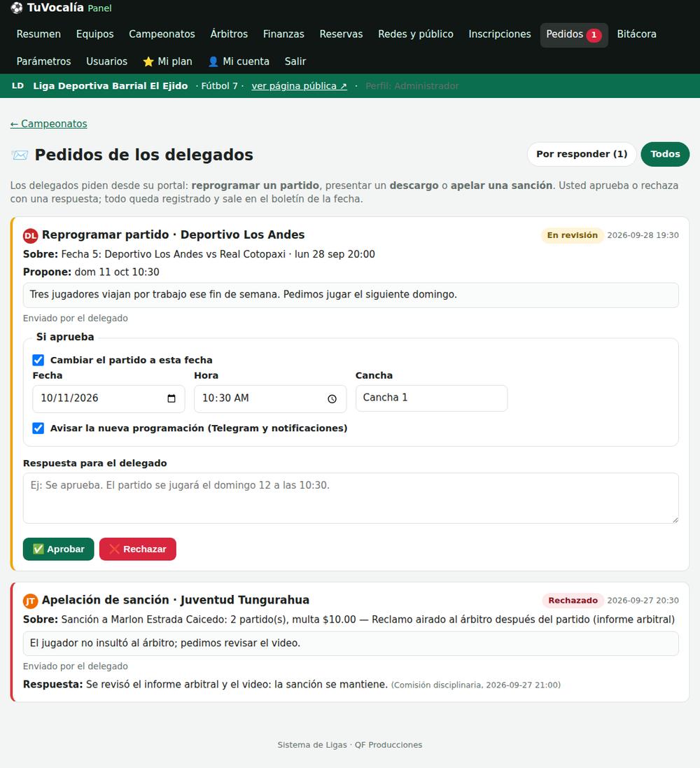
Task: Click the Fecha date input 10/11/2026
Action: 108,398
